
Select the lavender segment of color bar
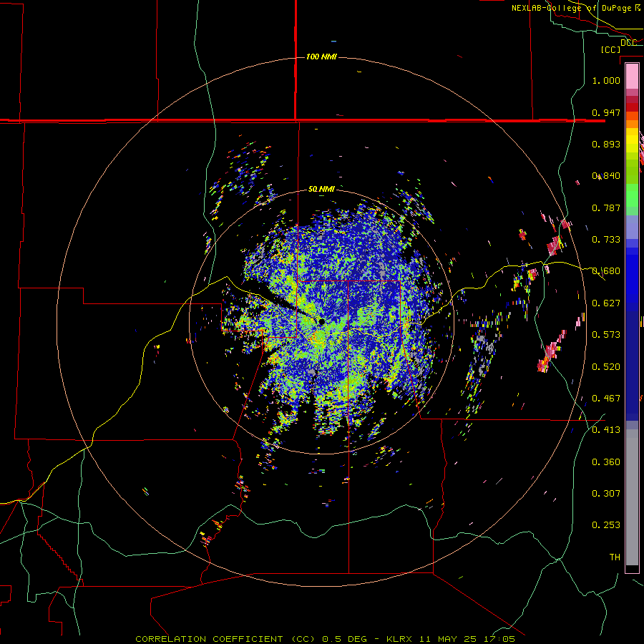632,227
